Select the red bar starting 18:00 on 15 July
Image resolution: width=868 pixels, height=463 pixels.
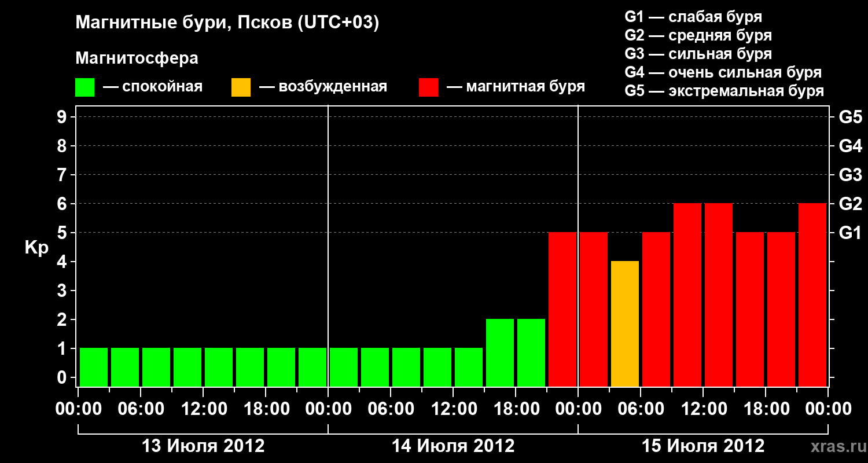click(781, 309)
